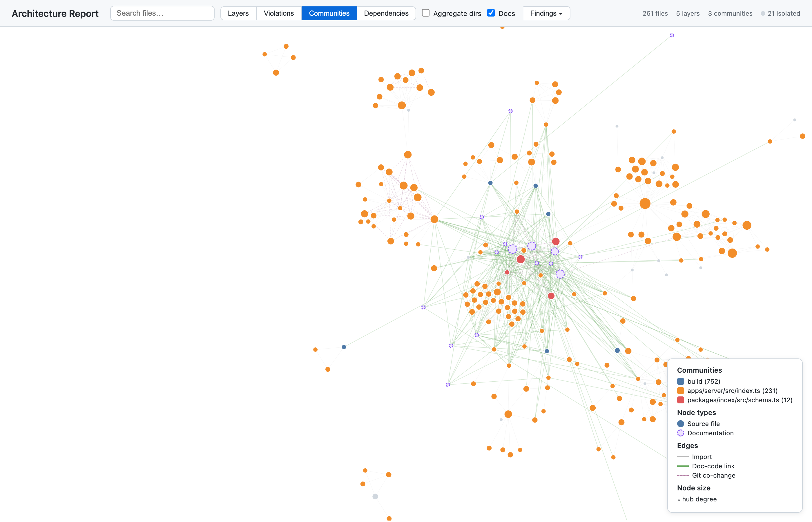Click the dashed Documentation node type icon
812x522 pixels.
(681, 433)
